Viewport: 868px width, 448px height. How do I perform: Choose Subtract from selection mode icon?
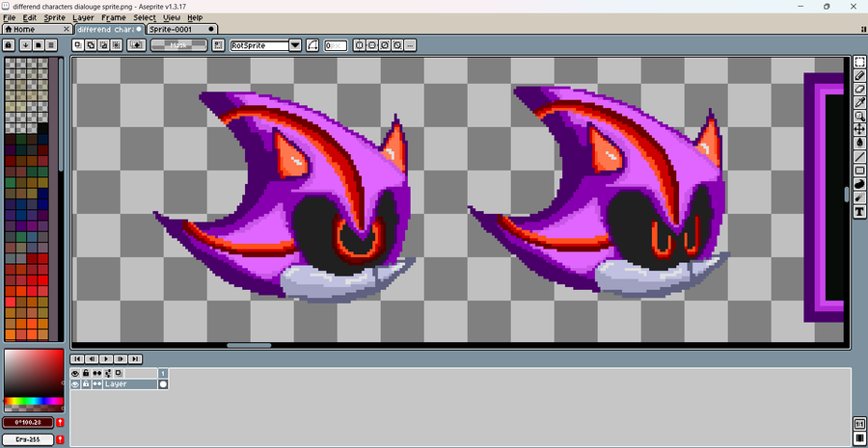(x=104, y=45)
